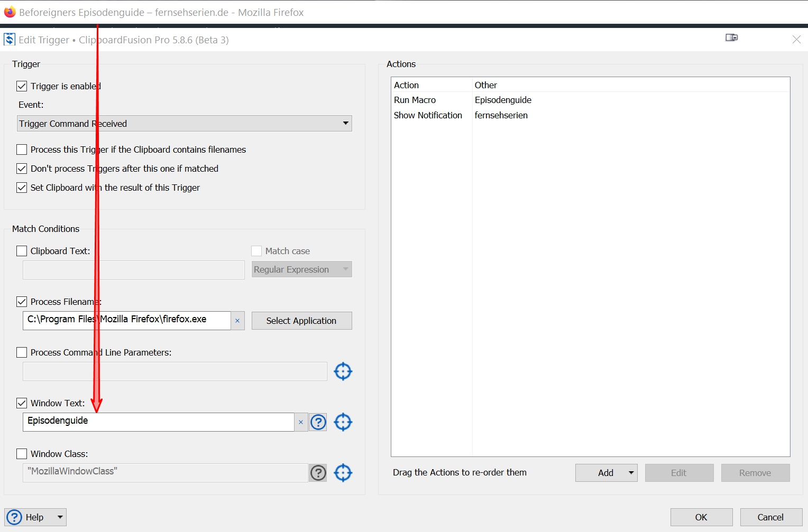Clear the Window Text field with X
The width and height of the screenshot is (808, 532).
[x=301, y=422]
